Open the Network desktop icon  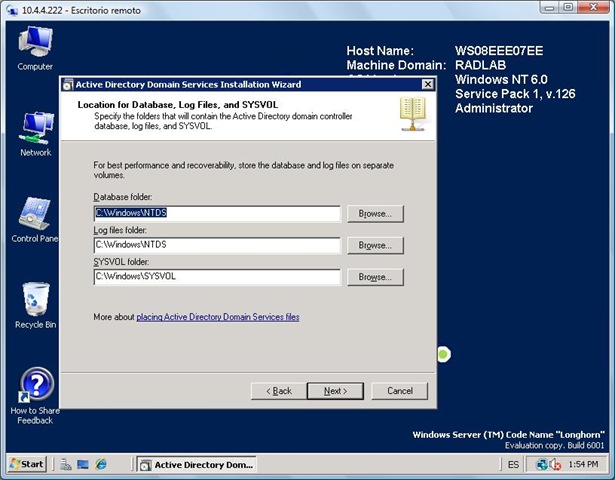pos(35,130)
